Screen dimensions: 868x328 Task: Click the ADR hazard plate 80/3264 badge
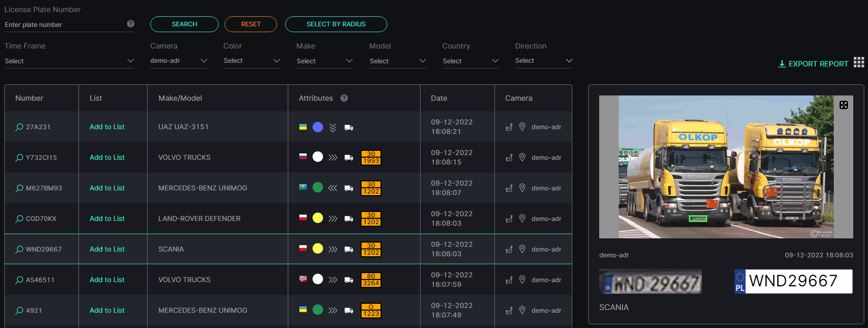pos(371,280)
